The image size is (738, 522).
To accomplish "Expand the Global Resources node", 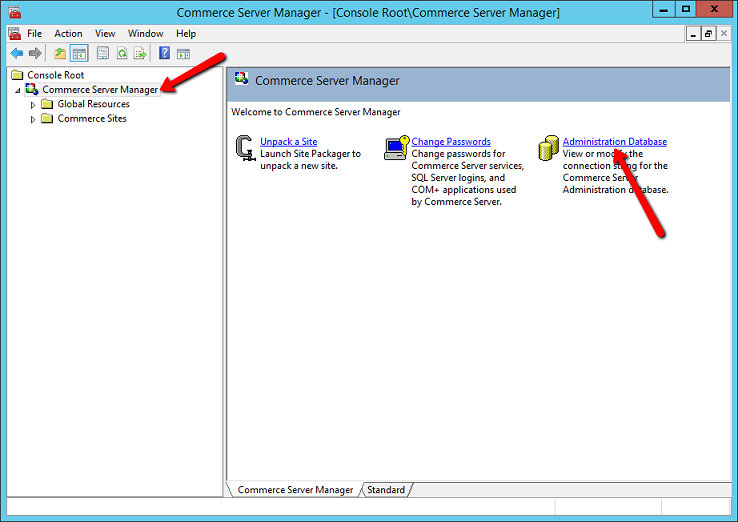I will click(33, 105).
